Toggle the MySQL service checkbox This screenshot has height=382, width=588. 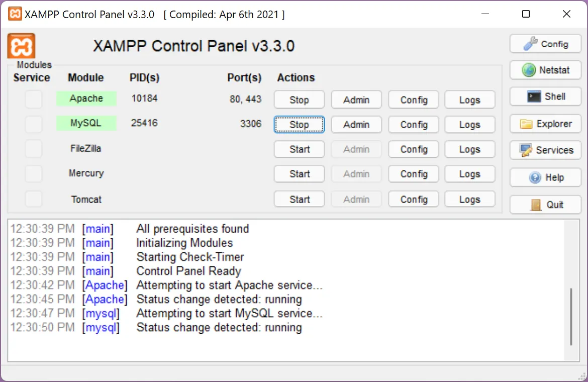point(34,124)
